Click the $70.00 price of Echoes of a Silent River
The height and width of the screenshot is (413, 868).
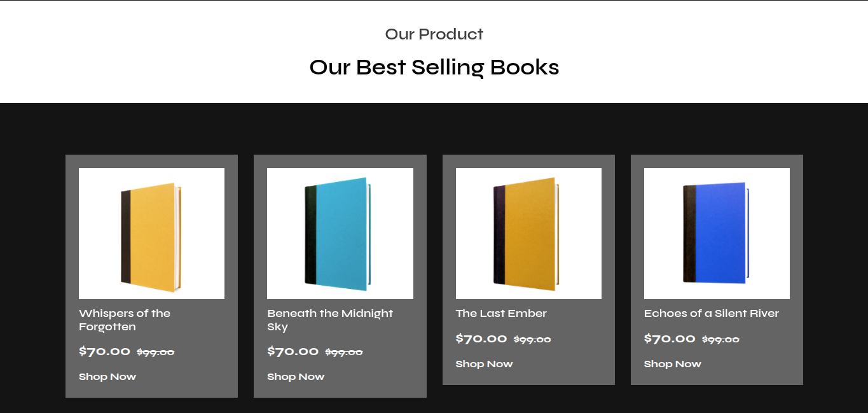click(670, 339)
